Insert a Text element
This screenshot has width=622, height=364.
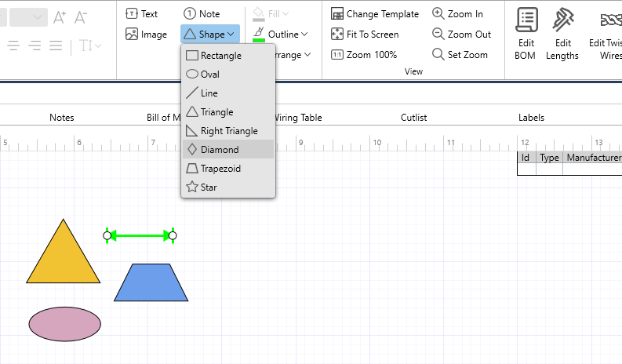point(142,14)
